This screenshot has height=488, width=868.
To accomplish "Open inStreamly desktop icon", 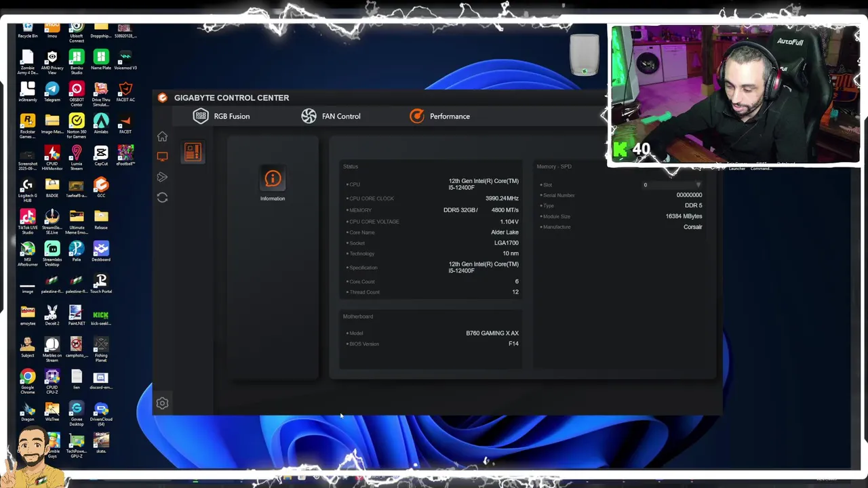I will [x=28, y=91].
